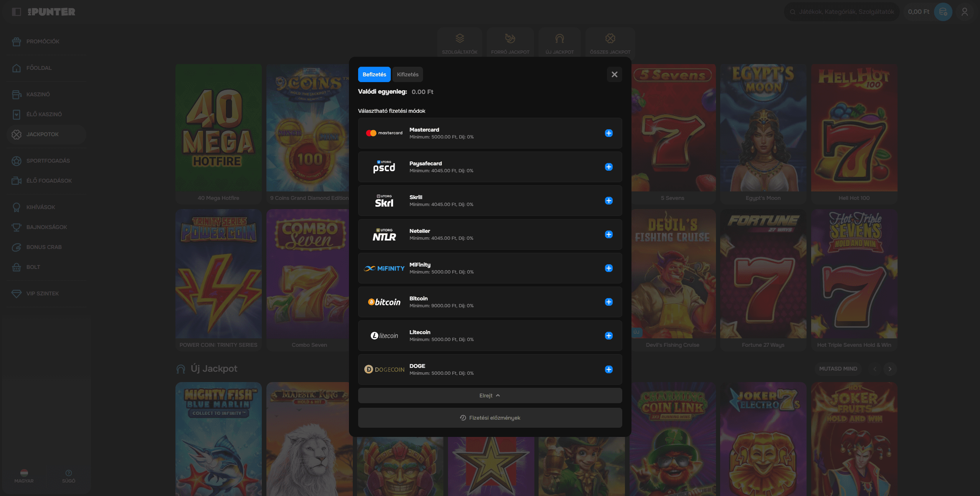Click the game search input field
This screenshot has width=980, height=496.
(846, 12)
